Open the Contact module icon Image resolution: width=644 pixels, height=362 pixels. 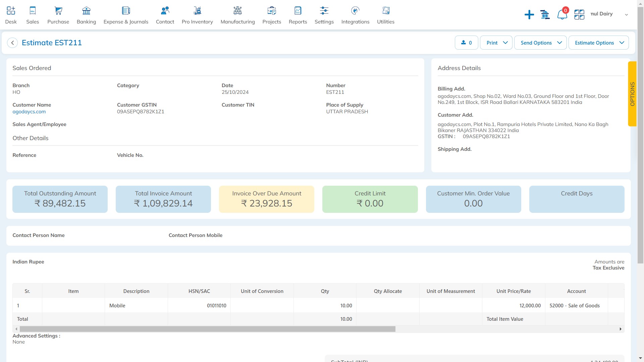(165, 11)
